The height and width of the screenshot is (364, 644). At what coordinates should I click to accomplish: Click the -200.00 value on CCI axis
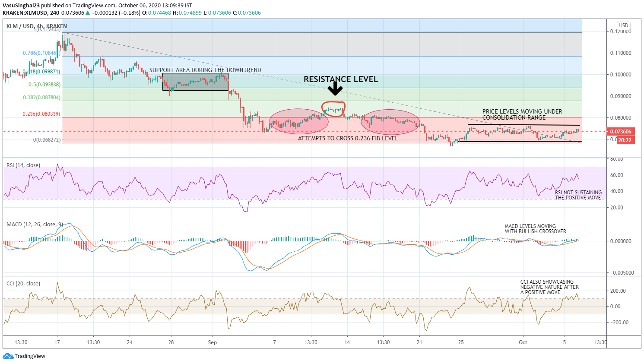[x=618, y=323]
